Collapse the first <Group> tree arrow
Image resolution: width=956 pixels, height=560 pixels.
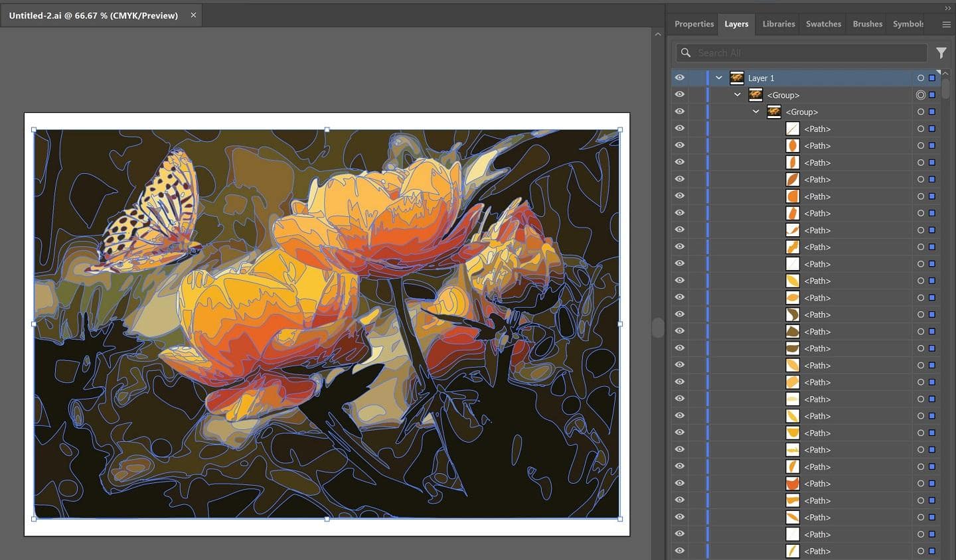coord(737,94)
